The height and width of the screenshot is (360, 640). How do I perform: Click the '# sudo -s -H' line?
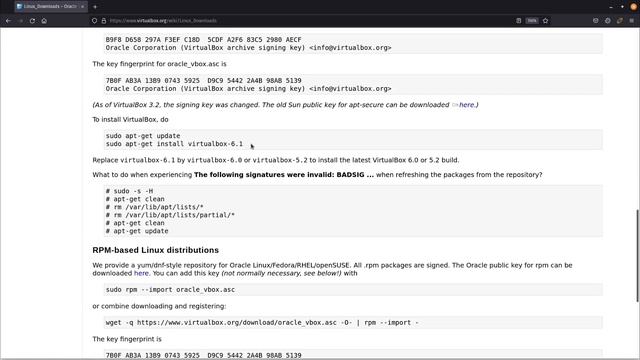[129, 191]
